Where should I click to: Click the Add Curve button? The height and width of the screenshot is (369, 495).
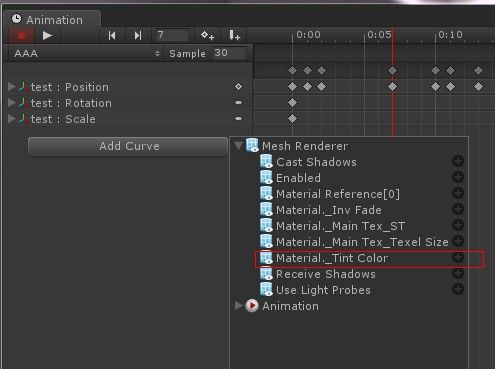(x=128, y=146)
